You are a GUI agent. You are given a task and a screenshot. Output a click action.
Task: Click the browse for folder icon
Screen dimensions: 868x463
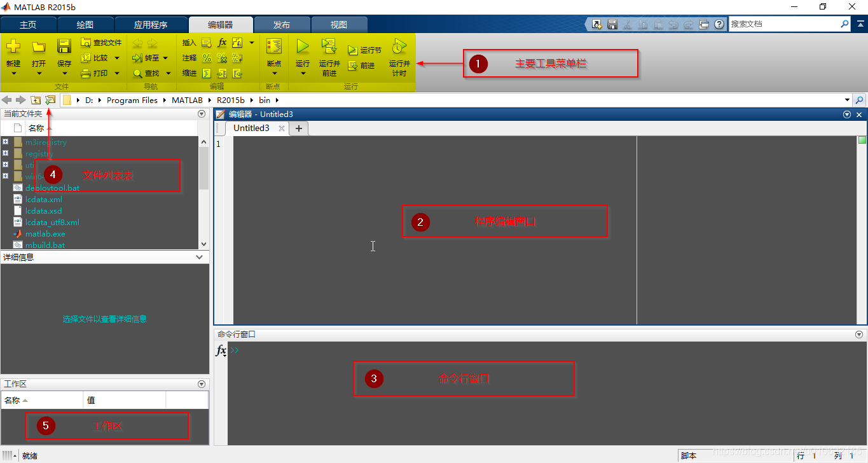pos(50,100)
